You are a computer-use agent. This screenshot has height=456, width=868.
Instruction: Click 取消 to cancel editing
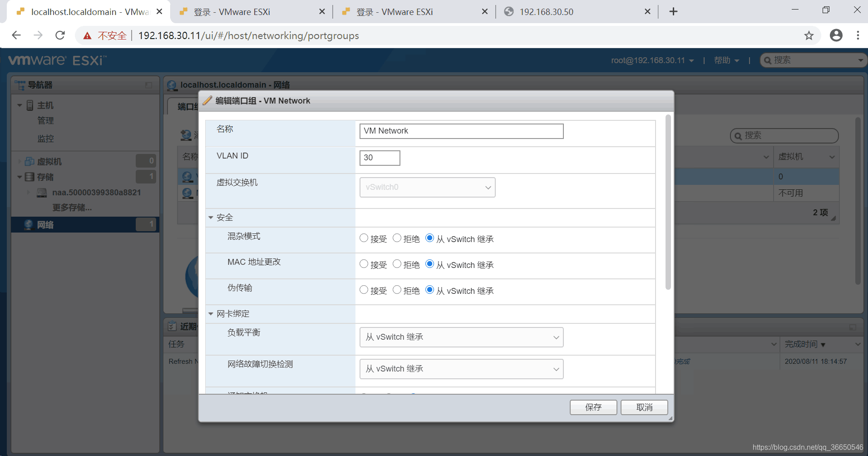644,407
